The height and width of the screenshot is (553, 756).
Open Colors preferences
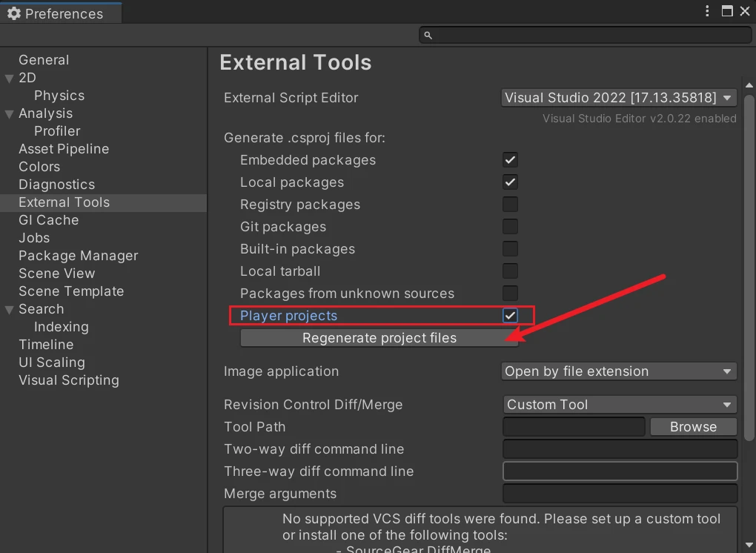(x=39, y=167)
